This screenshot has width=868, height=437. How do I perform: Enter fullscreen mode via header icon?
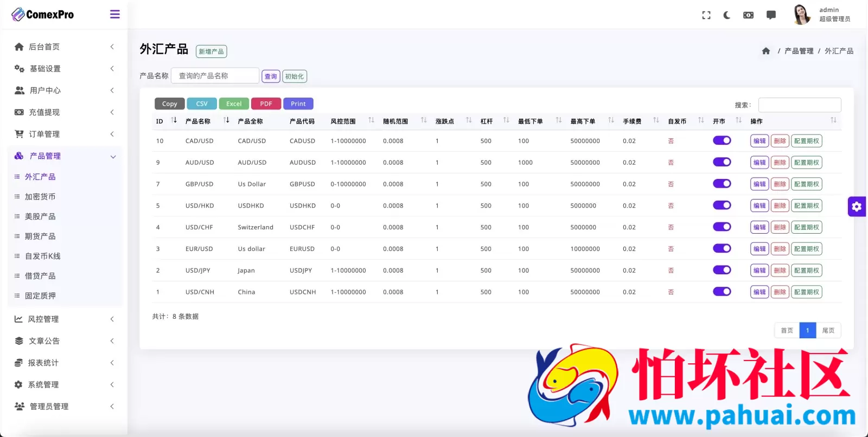point(706,15)
